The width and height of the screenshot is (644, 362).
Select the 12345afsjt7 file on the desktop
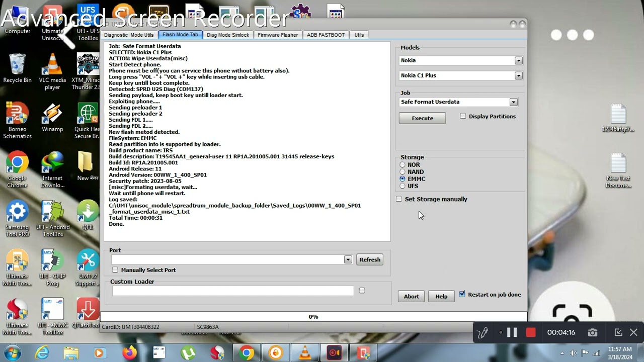click(618, 118)
